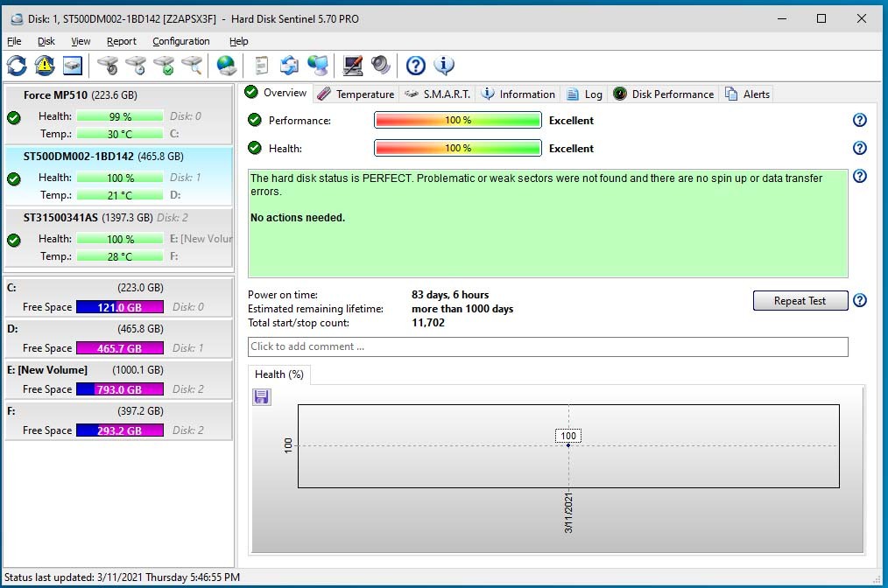The image size is (888, 588).
Task: Open the report document toolbar icon
Action: pos(261,66)
